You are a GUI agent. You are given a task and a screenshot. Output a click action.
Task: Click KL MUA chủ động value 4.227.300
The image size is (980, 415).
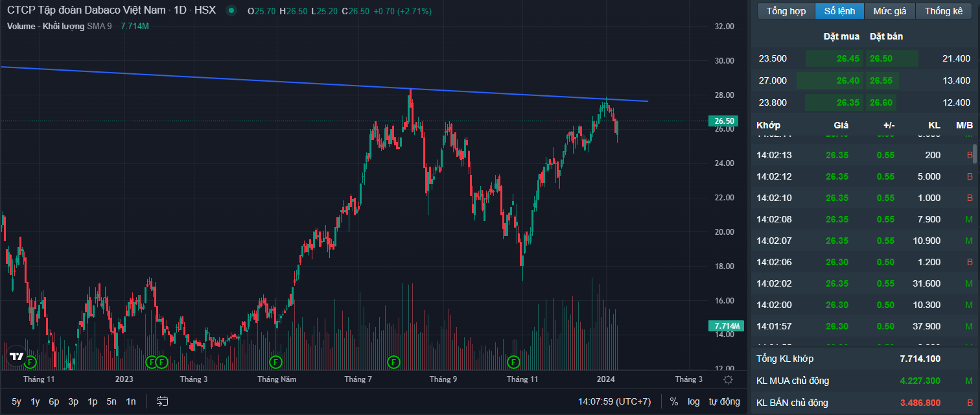[920, 381]
